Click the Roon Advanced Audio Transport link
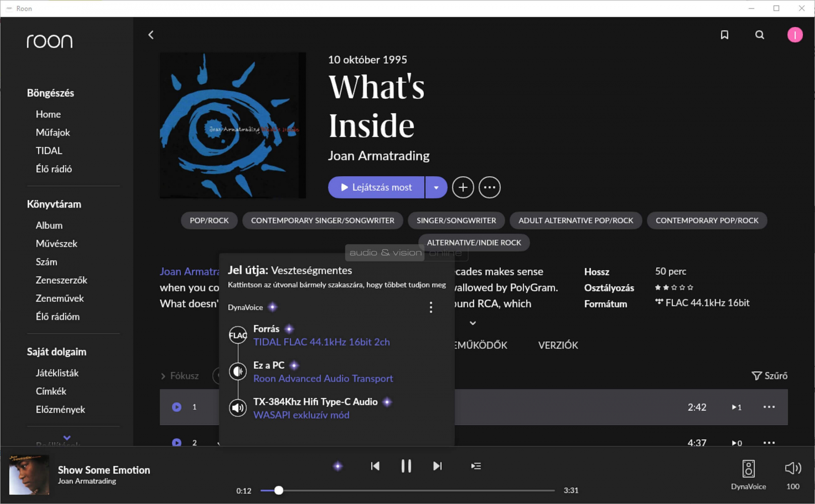The image size is (815, 504). click(323, 379)
